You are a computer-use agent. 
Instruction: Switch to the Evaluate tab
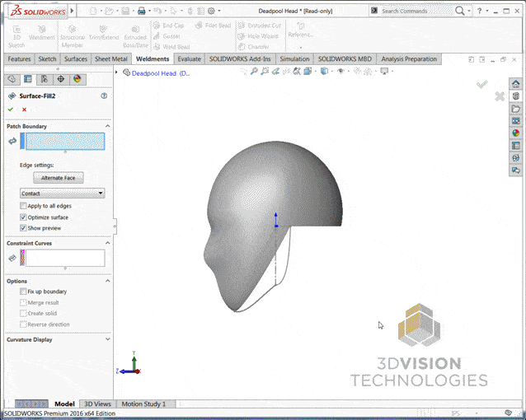(189, 59)
